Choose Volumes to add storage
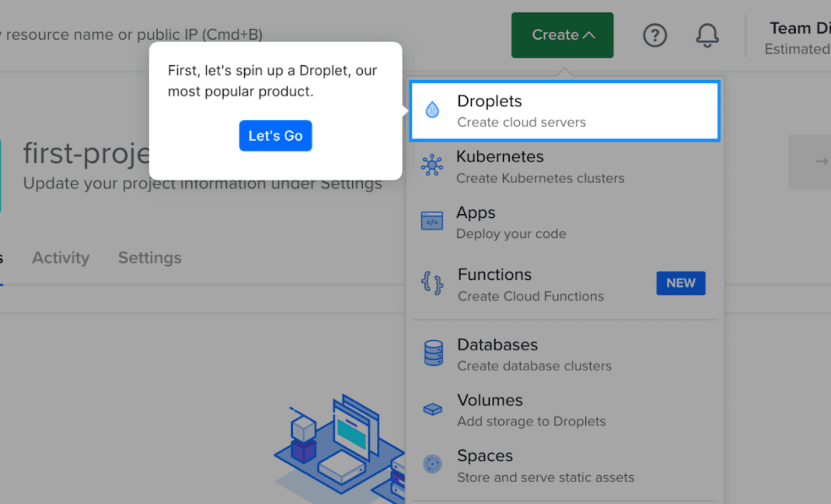The height and width of the screenshot is (504, 831). tap(565, 410)
